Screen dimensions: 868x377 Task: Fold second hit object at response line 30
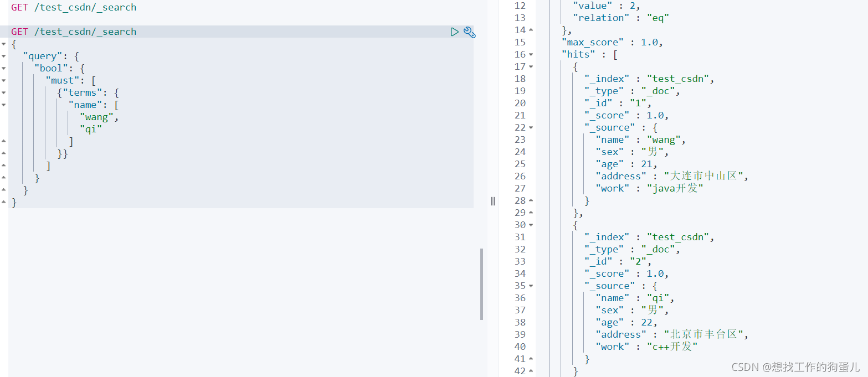click(x=531, y=225)
